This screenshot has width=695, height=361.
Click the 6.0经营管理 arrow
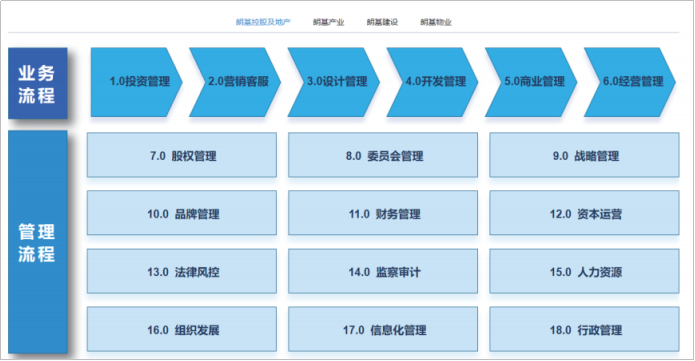[x=630, y=82]
